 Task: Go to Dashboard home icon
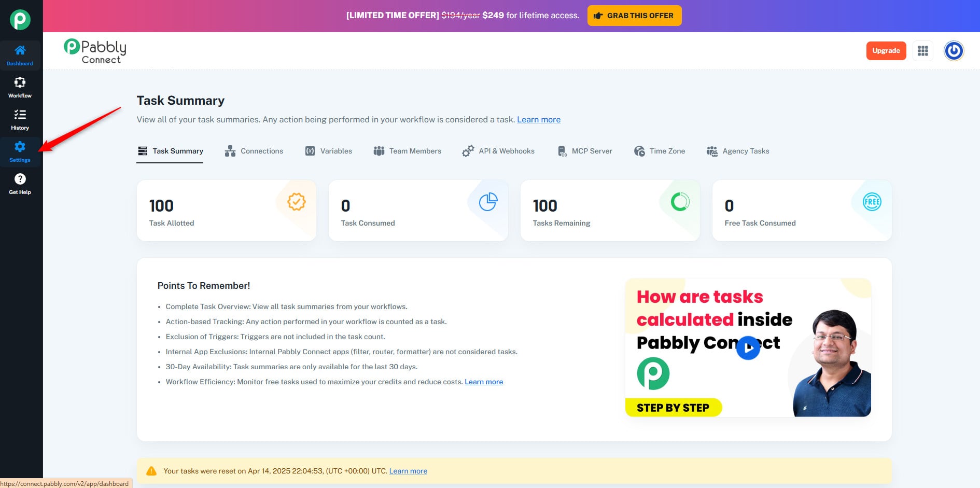click(x=20, y=55)
